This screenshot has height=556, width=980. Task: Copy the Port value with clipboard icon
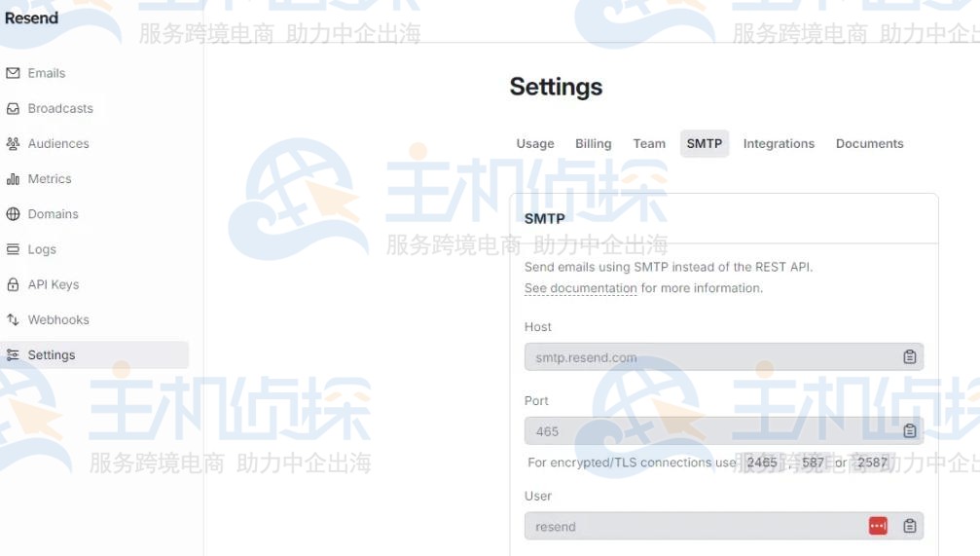pos(909,431)
